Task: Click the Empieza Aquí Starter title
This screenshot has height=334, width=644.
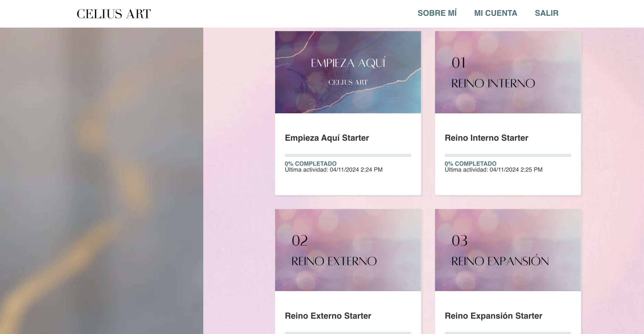Action: tap(327, 138)
